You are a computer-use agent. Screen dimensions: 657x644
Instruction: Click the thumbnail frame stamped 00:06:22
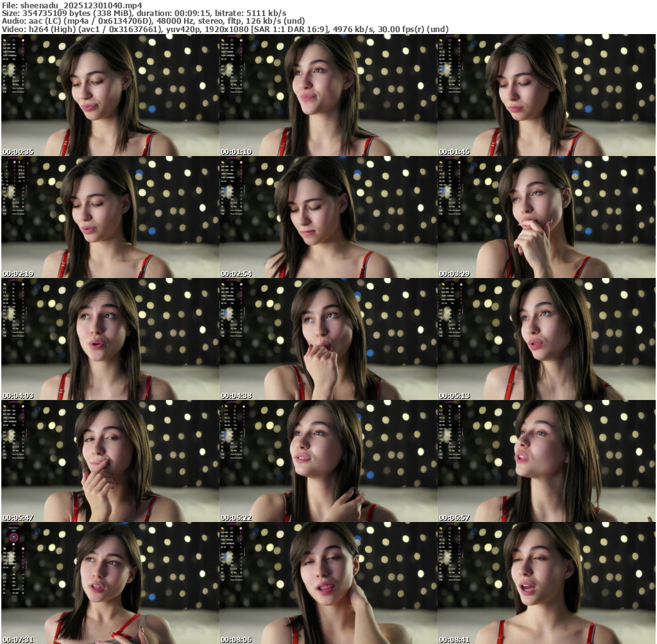tap(328, 461)
